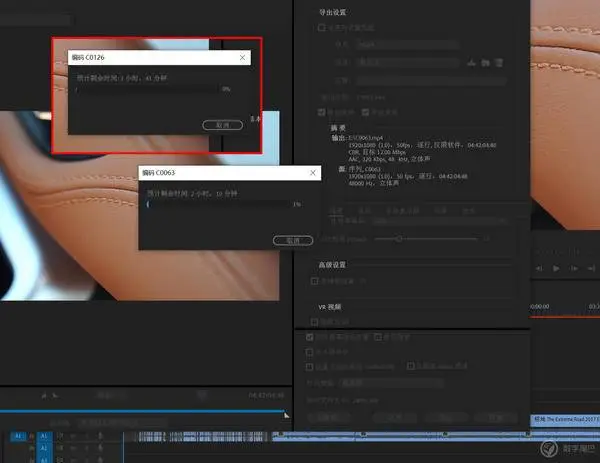Click the step back frame icon

pyautogui.click(x=539, y=268)
